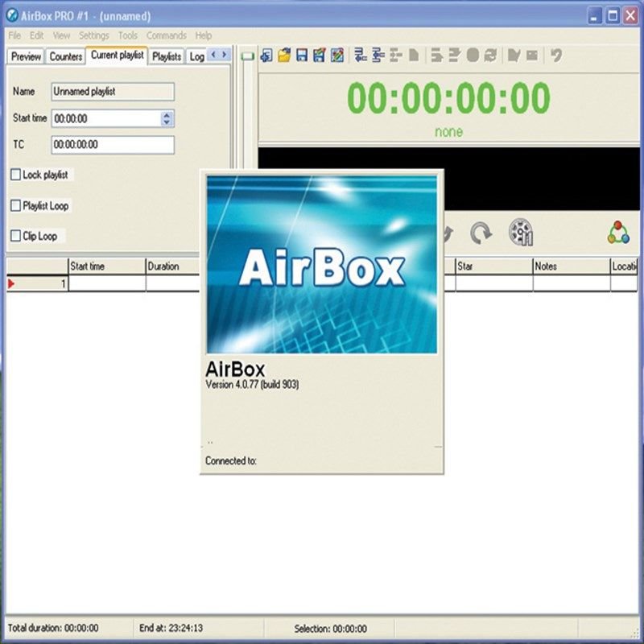
Task: Select the Current playlist tab
Action: tap(117, 55)
